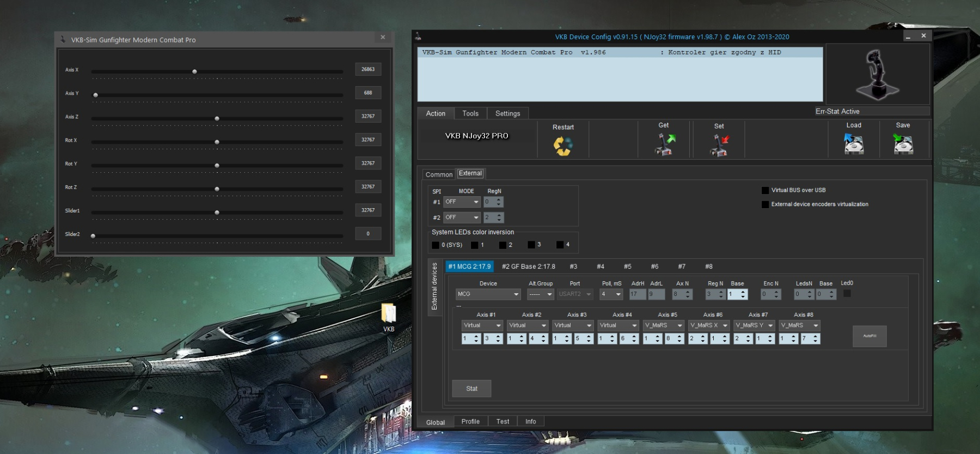Open the Poll, mS dropdown

coord(611,294)
